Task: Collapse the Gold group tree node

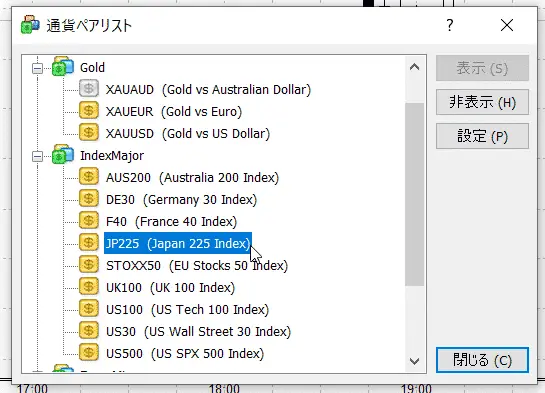Action: click(37, 68)
